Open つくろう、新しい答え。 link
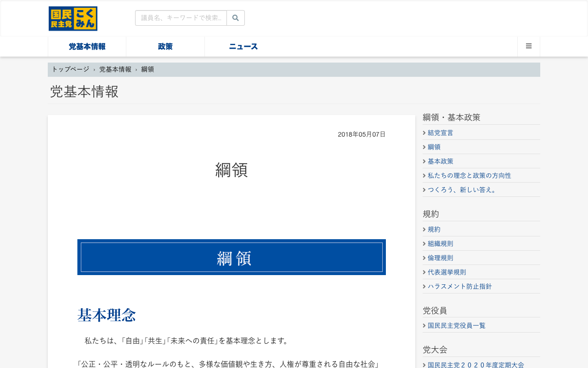 coord(463,190)
